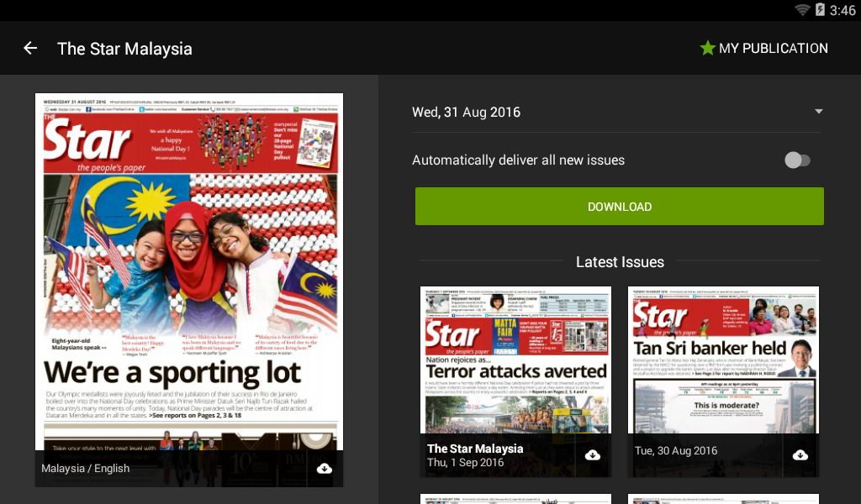Image resolution: width=861 pixels, height=504 pixels.
Task: Download the Tue, 30 Aug 2016 issue
Action: tap(800, 454)
